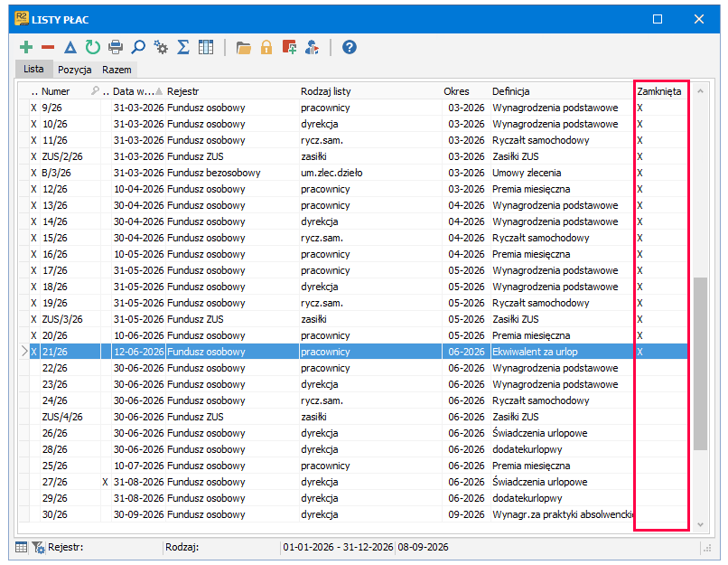The height and width of the screenshot is (565, 728).
Task: Click the scroll down arrow of the list
Action: (700, 525)
